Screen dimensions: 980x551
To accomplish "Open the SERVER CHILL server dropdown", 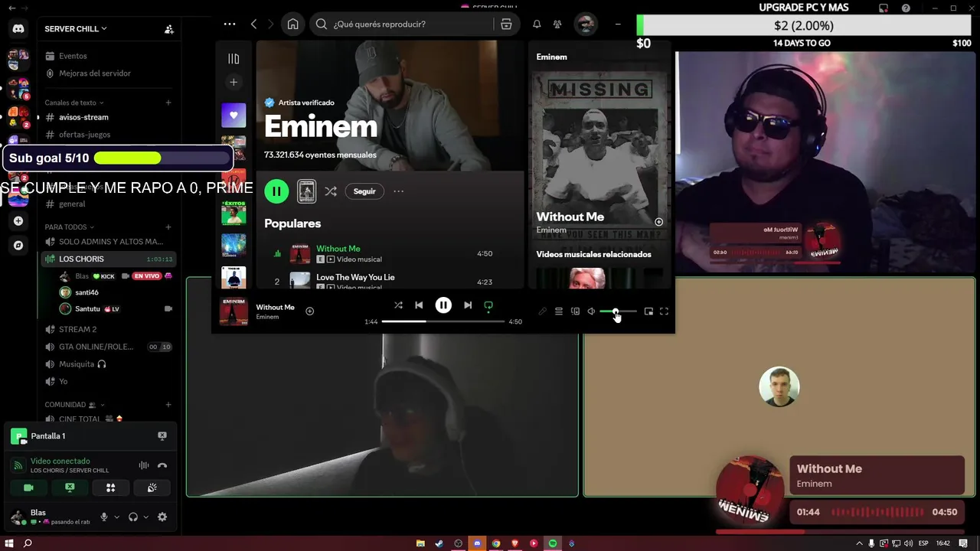I will click(x=76, y=29).
